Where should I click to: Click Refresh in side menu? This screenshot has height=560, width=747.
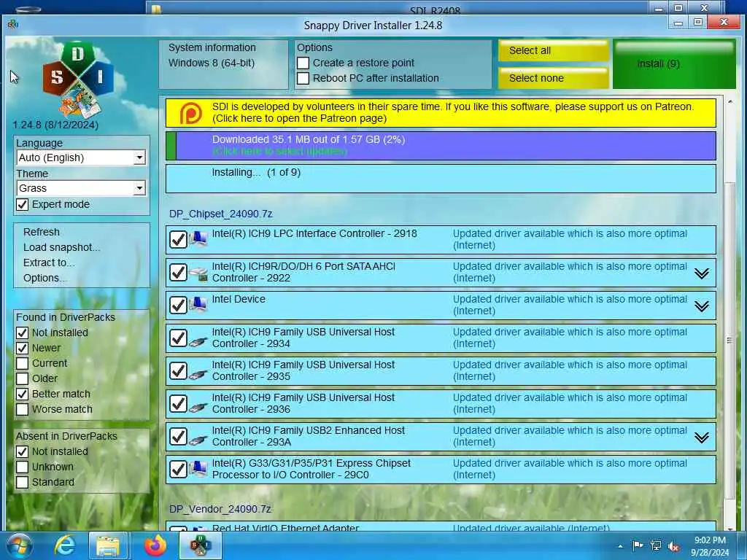point(42,232)
